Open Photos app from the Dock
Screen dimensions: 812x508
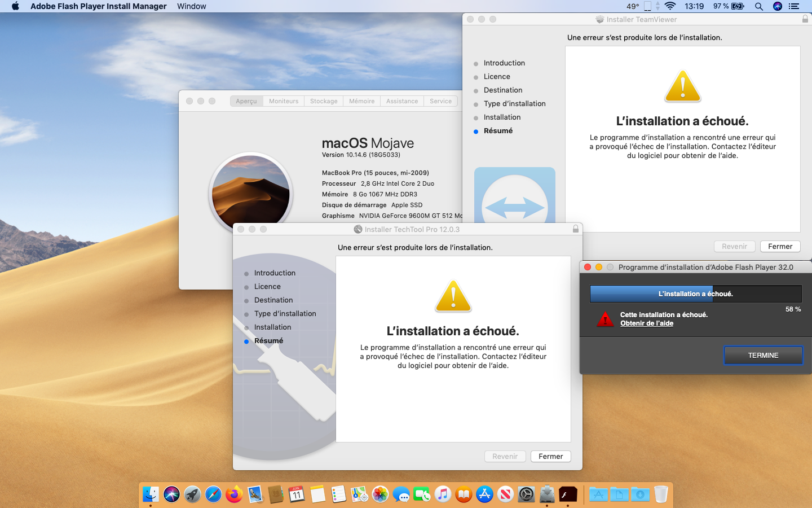[380, 494]
